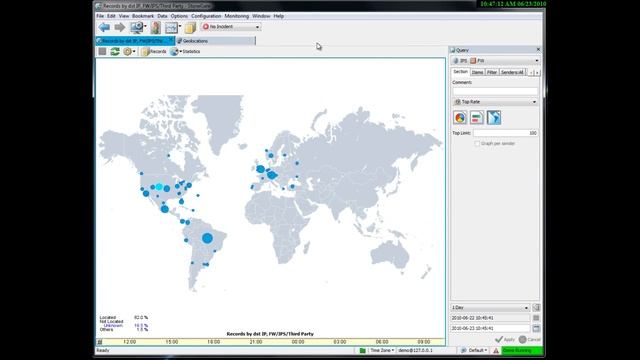Click the Comment input field

pos(495,91)
